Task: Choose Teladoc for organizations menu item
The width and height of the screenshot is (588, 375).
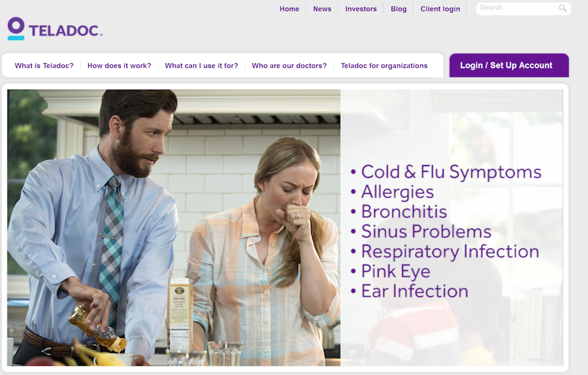Action: (384, 65)
